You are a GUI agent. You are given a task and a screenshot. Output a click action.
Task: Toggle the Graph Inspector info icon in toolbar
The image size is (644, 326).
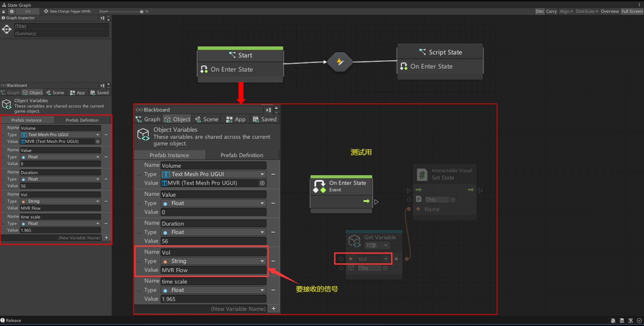[12, 11]
